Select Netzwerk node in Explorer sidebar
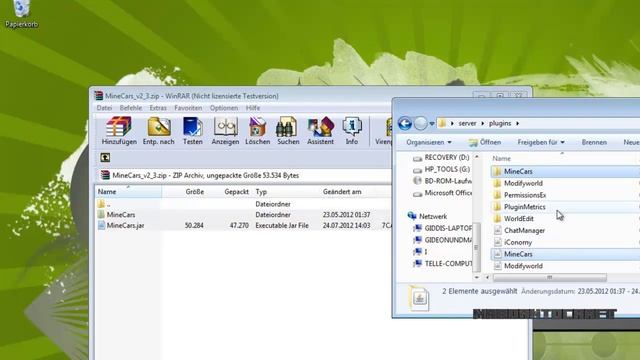Image resolution: width=640 pixels, height=360 pixels. coord(427,216)
